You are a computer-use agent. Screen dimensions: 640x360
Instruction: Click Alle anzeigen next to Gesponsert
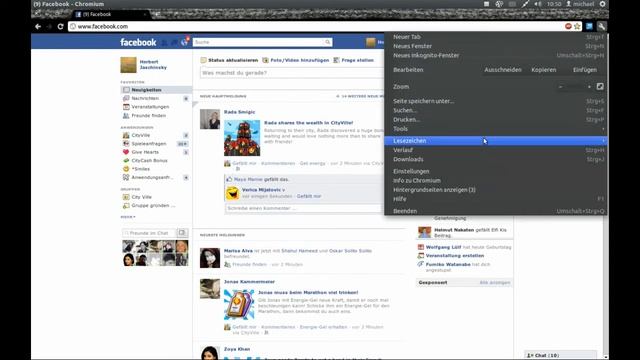[x=495, y=282]
